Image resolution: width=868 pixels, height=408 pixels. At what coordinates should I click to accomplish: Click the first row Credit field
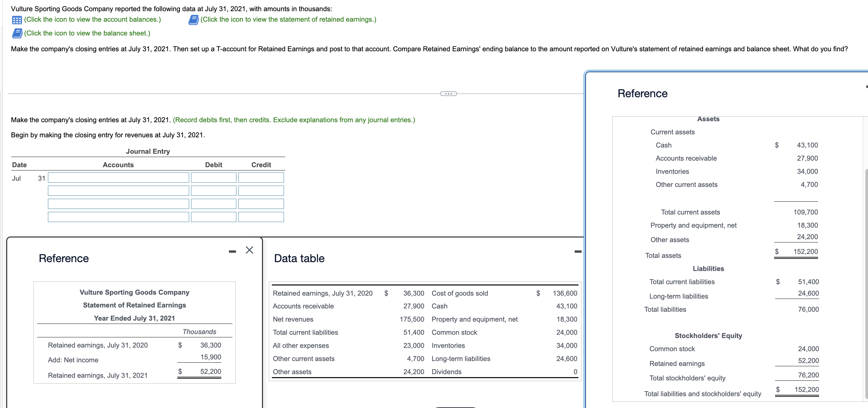click(x=261, y=178)
